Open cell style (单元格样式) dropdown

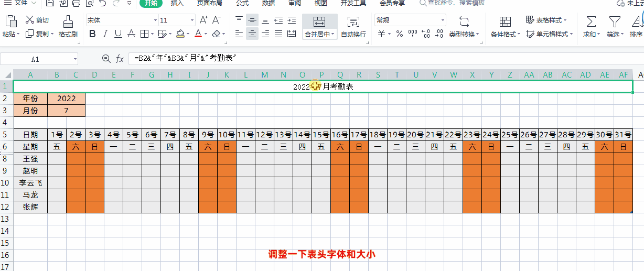tap(549, 34)
